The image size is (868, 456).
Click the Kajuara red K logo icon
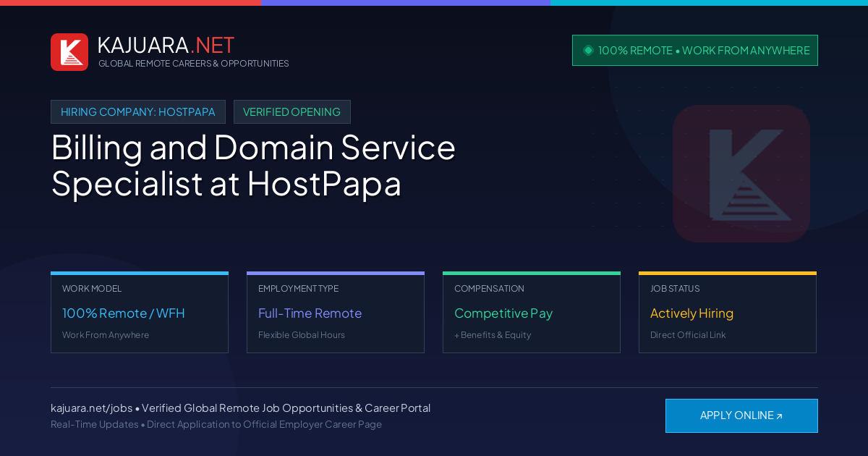[x=69, y=52]
